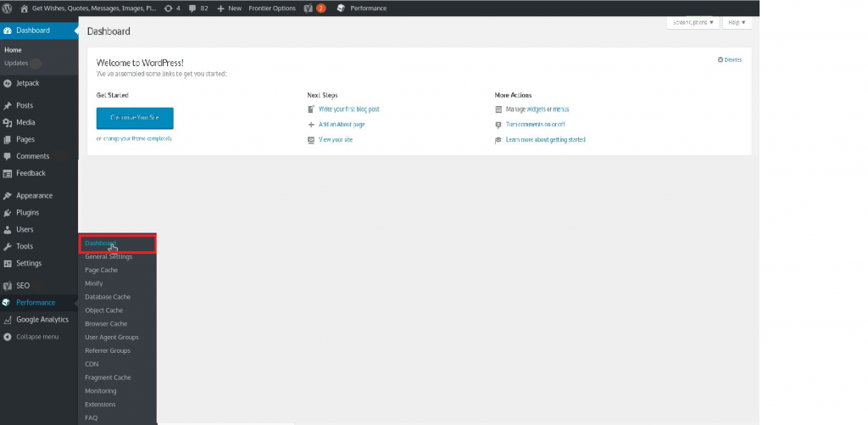Select Page Cache in Performance submenu
The width and height of the screenshot is (868, 425).
click(101, 270)
